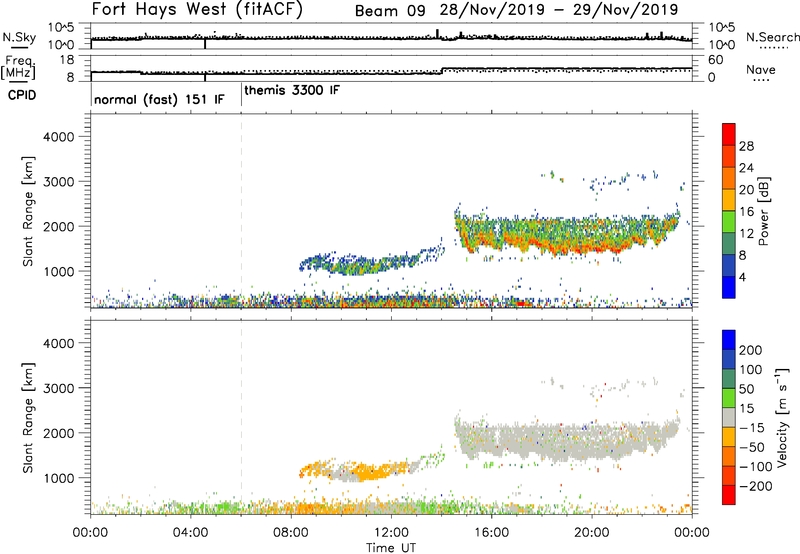
Task: Click the 'N.Sky' axis label
Action: 19,37
